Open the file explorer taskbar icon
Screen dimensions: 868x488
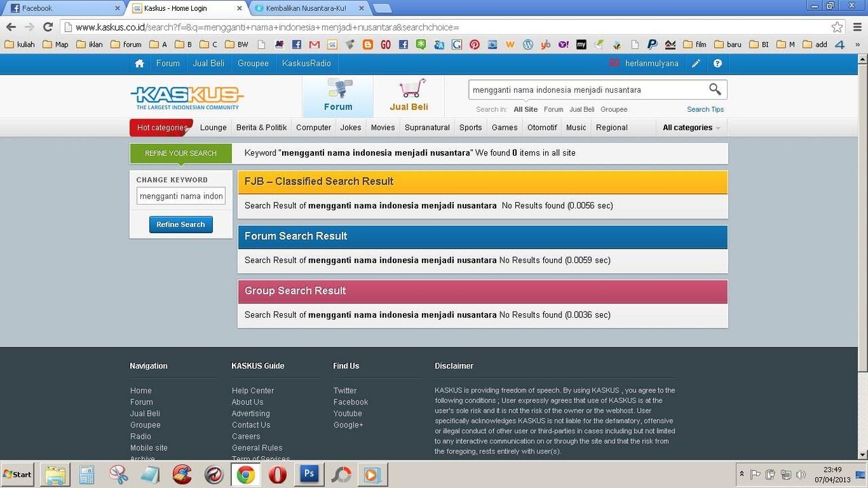point(54,474)
